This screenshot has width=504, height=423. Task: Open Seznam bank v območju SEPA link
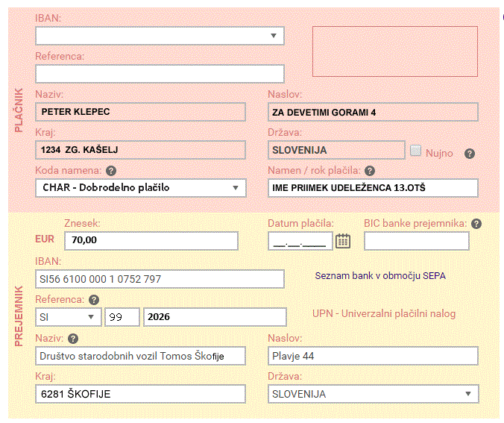(379, 276)
